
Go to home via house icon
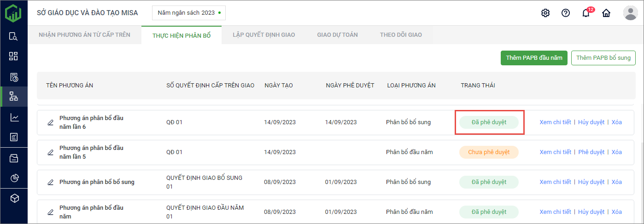(x=606, y=13)
